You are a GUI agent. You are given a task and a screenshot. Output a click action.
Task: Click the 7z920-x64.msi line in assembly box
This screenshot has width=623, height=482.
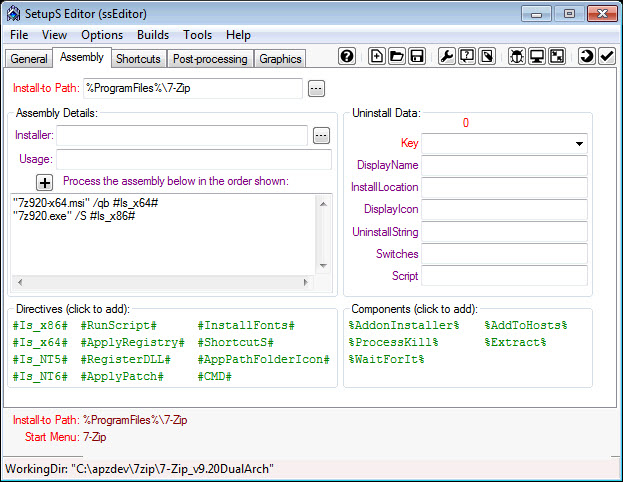pyautogui.click(x=85, y=203)
